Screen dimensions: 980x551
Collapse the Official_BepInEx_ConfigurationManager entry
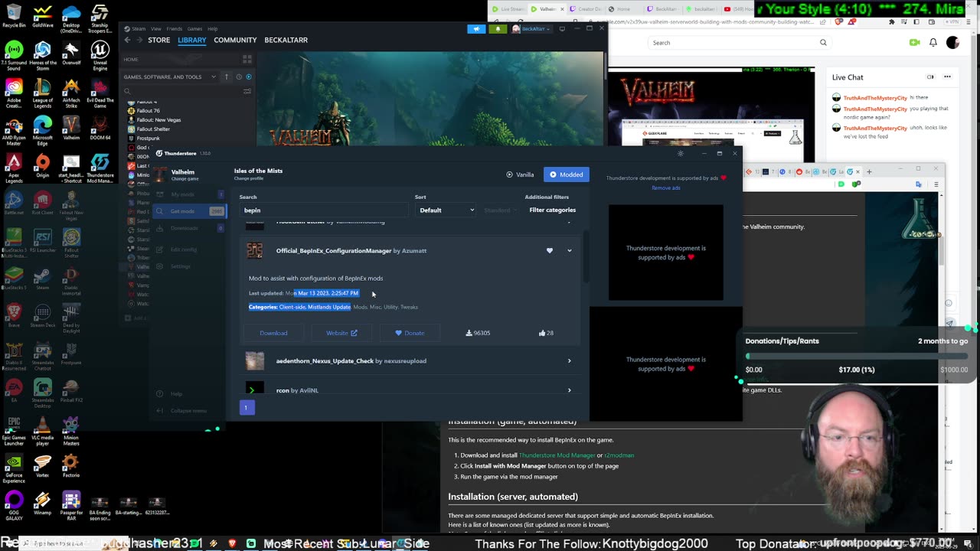pyautogui.click(x=569, y=250)
